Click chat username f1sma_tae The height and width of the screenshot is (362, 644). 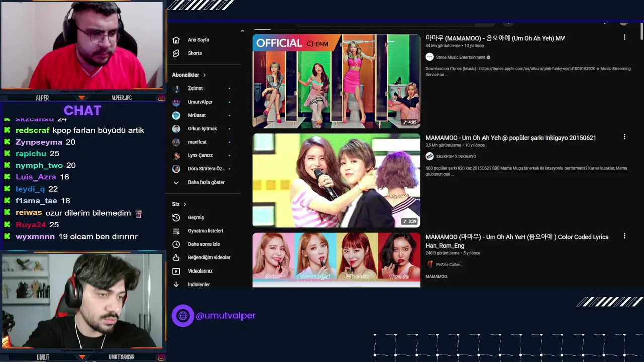(x=36, y=201)
